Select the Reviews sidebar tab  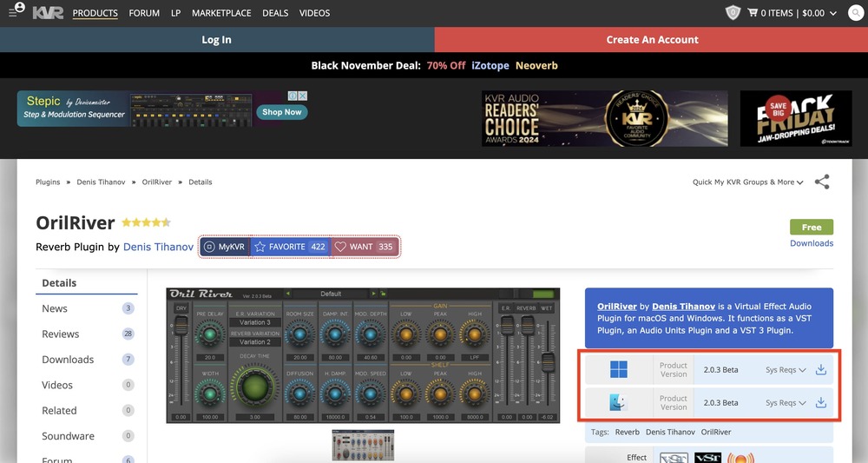click(61, 334)
